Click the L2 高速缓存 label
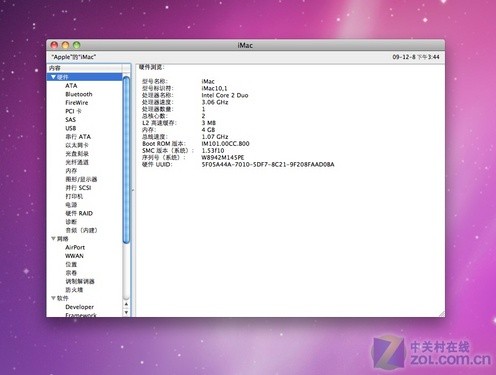 point(159,123)
